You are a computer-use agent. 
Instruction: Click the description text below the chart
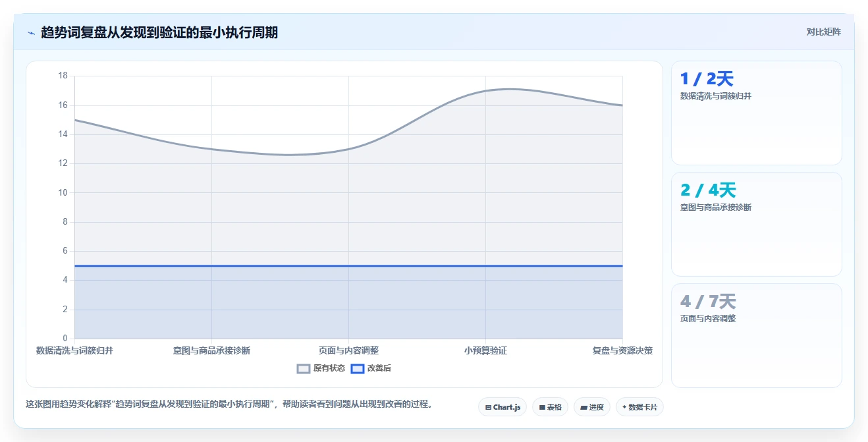(229, 404)
